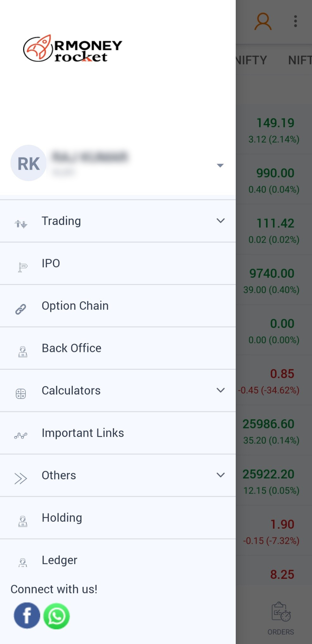Switch to the NIFTY tab
This screenshot has height=644, width=312.
(252, 60)
